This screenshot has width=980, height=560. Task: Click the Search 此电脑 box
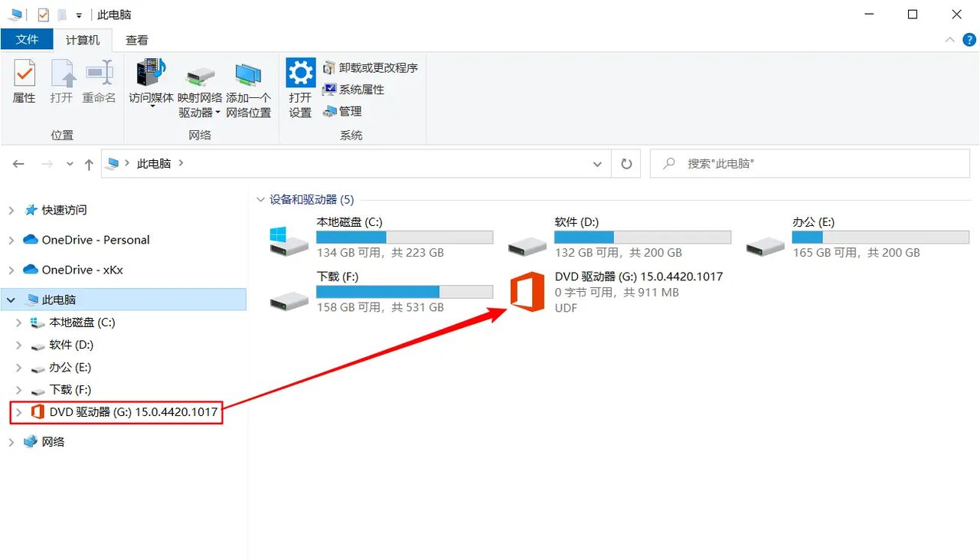[x=810, y=164]
